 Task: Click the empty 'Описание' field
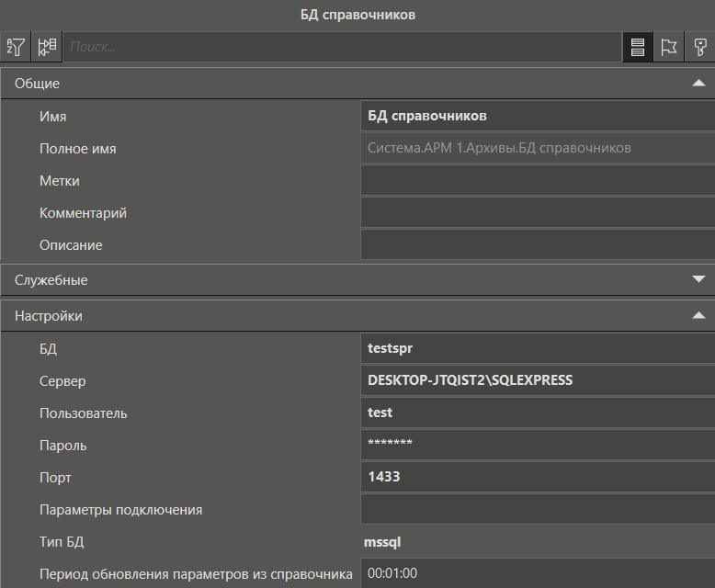(x=537, y=245)
